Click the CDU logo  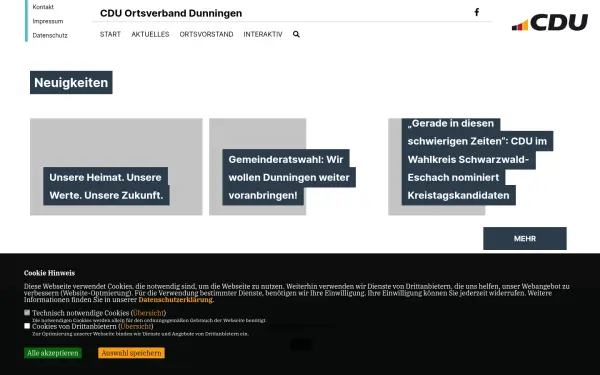(549, 22)
